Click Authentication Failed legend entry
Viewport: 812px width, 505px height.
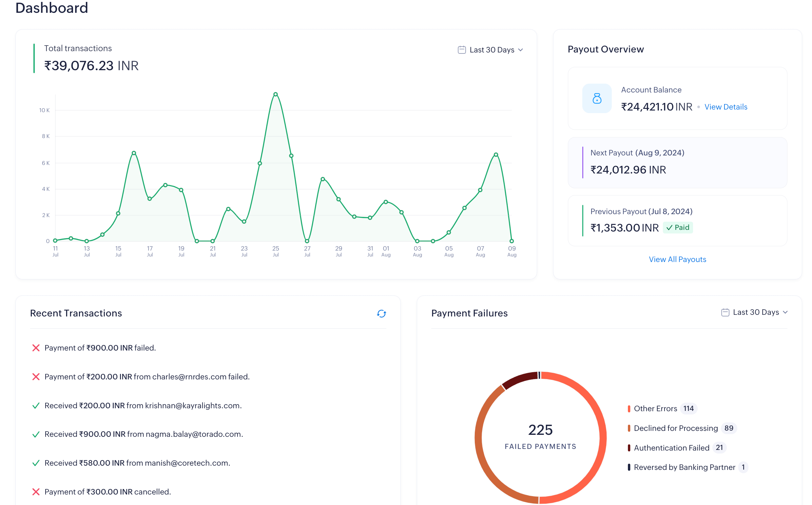671,448
